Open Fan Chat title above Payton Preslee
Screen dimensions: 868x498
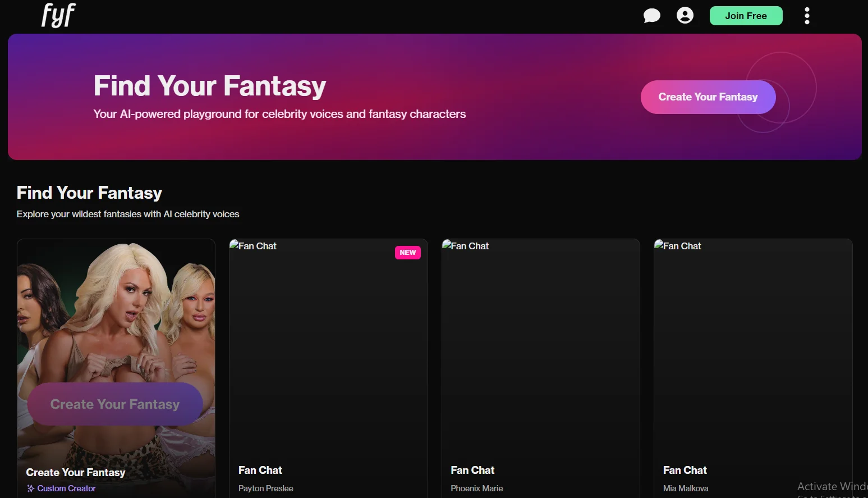pos(260,470)
